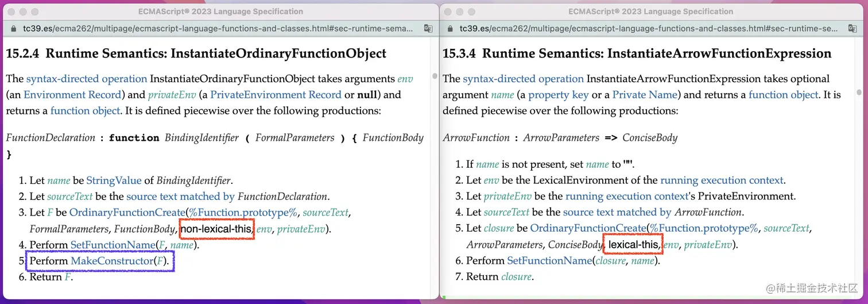
Task: Click 'ConciseBody' in the ArrowFunction production line
Action: point(650,138)
